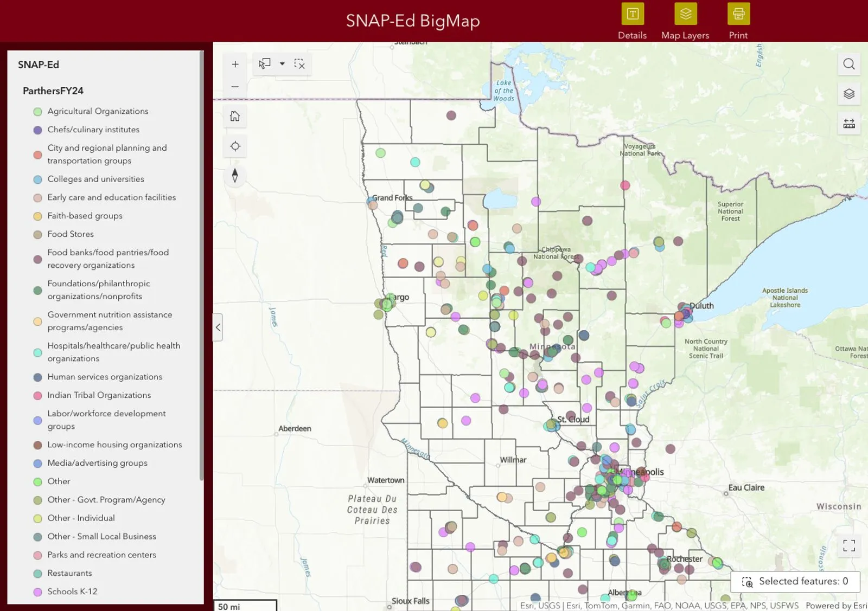Collapse the SNAP-Ed legend panel
This screenshot has height=611, width=868.
tap(217, 327)
